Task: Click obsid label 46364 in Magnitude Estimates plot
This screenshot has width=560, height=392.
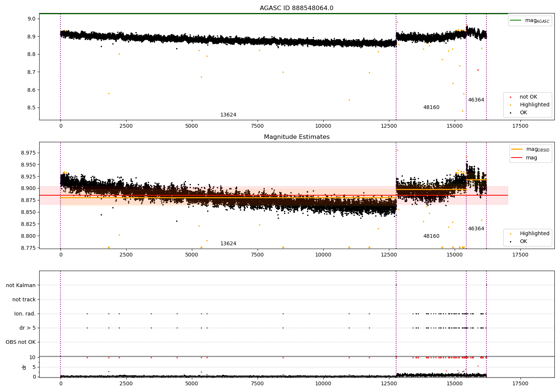Action: pos(476,229)
